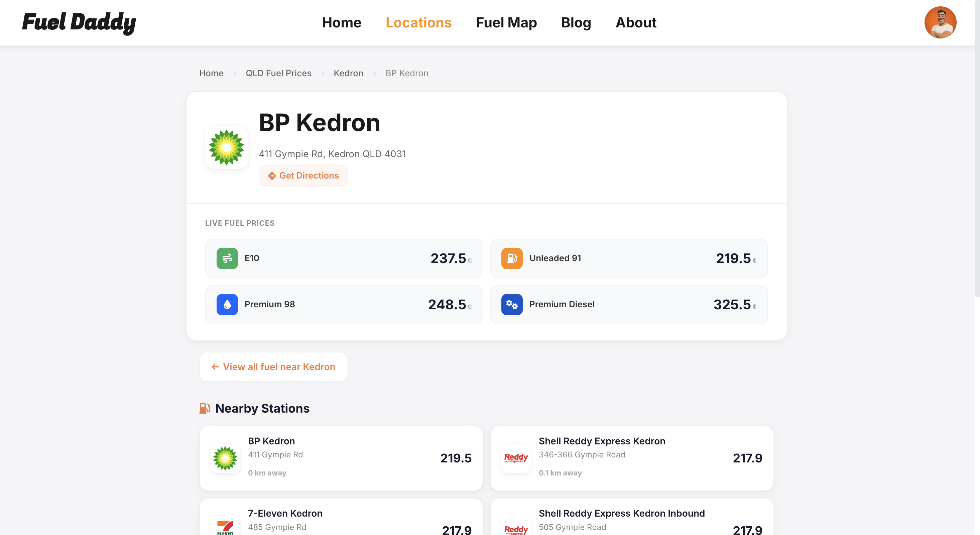
Task: Click the Get Directions button
Action: pos(303,176)
